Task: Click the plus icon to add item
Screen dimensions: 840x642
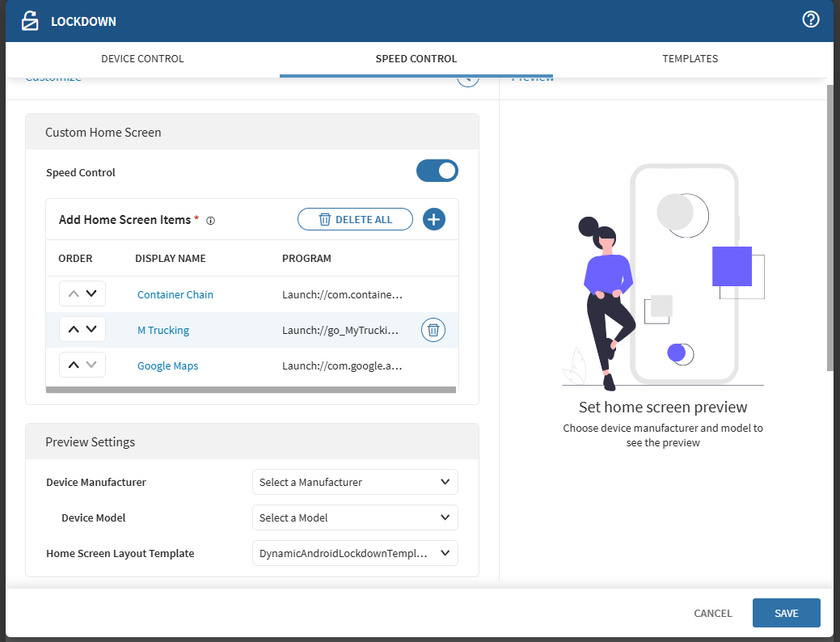Action: [x=434, y=219]
